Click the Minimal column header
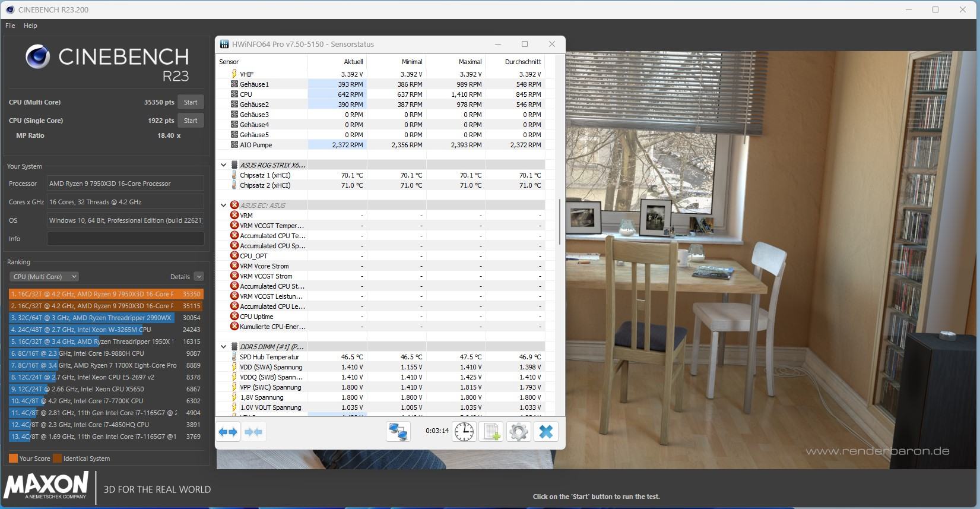 [x=397, y=62]
